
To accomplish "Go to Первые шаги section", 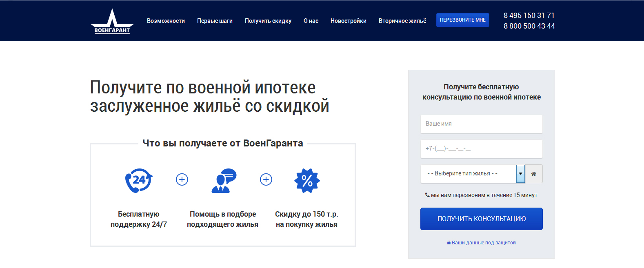I will pyautogui.click(x=215, y=21).
